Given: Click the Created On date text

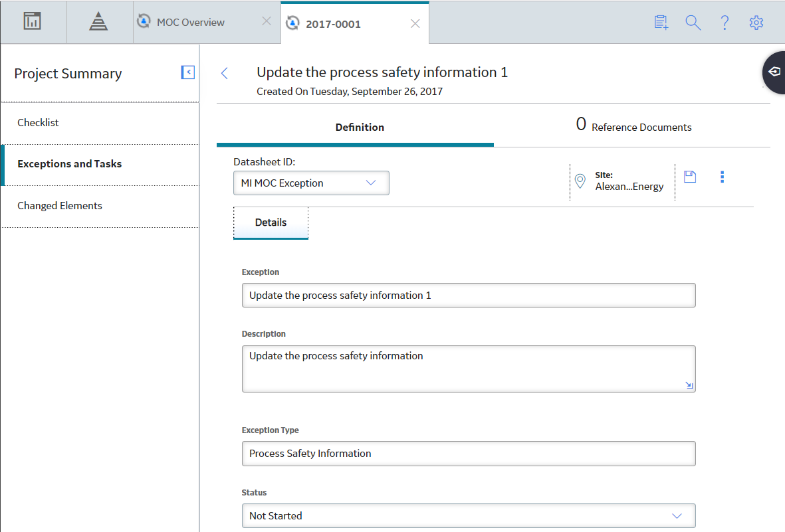Looking at the screenshot, I should [350, 92].
